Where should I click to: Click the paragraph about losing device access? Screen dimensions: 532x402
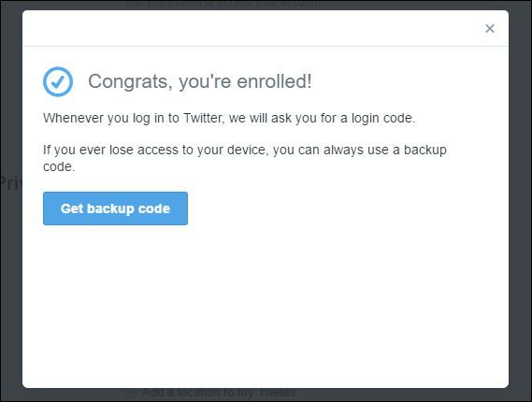(x=245, y=158)
